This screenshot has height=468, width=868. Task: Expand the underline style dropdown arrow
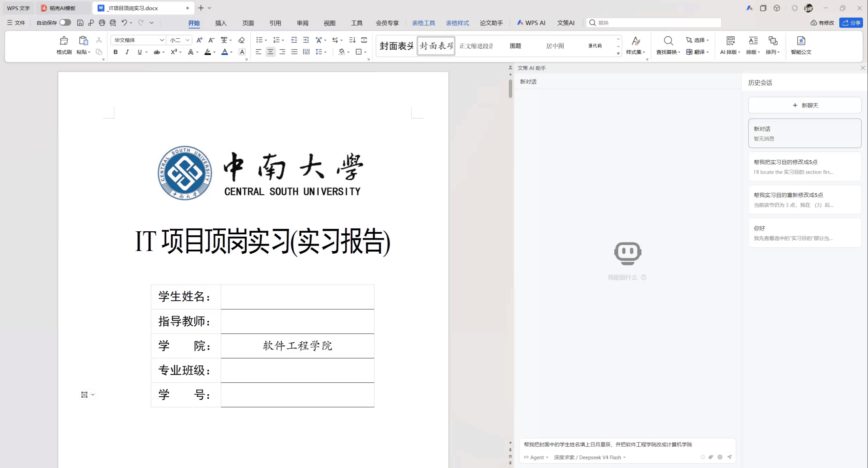click(147, 52)
